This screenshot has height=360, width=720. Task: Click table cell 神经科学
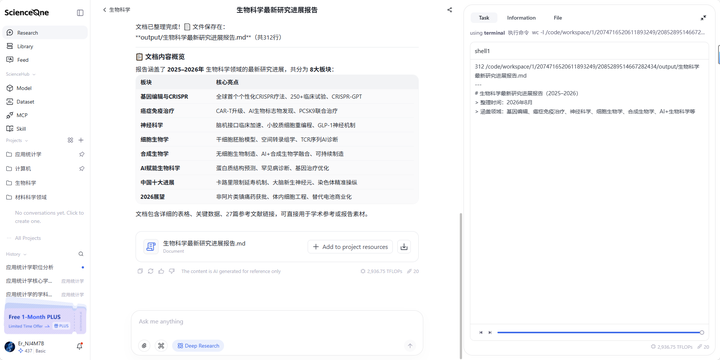tap(152, 125)
